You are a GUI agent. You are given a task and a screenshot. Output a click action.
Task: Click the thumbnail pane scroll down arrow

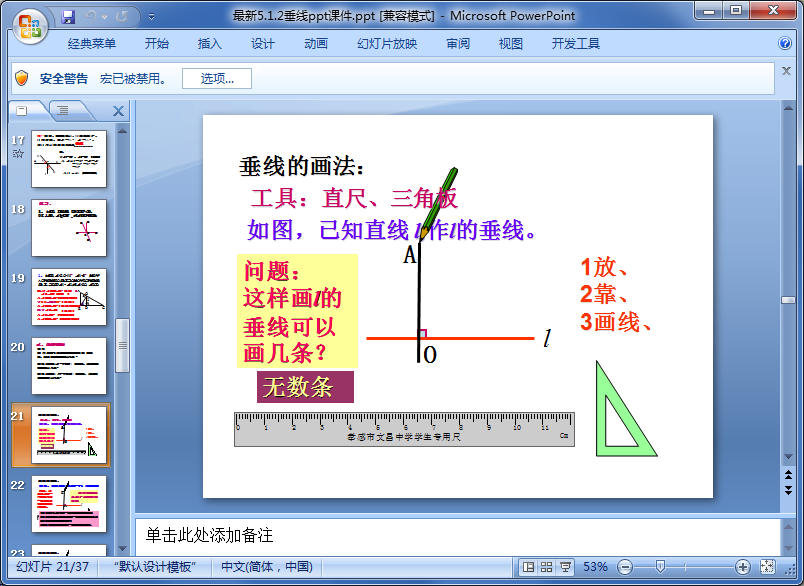[122, 549]
